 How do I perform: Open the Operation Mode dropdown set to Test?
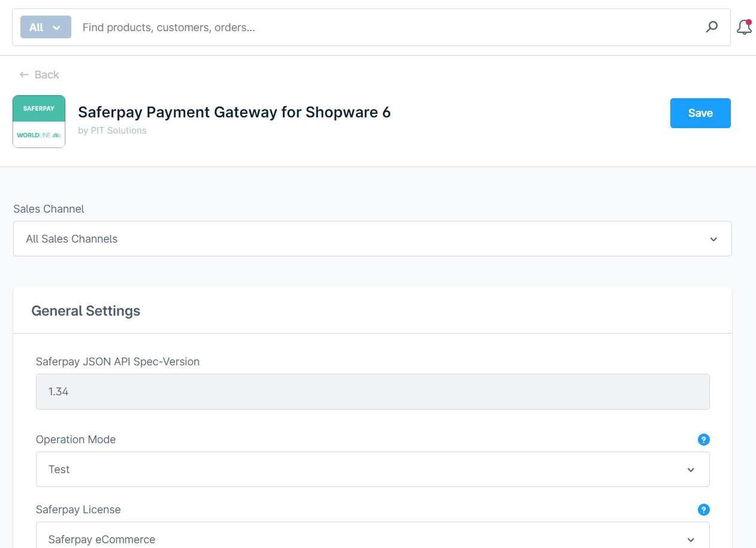click(x=372, y=470)
